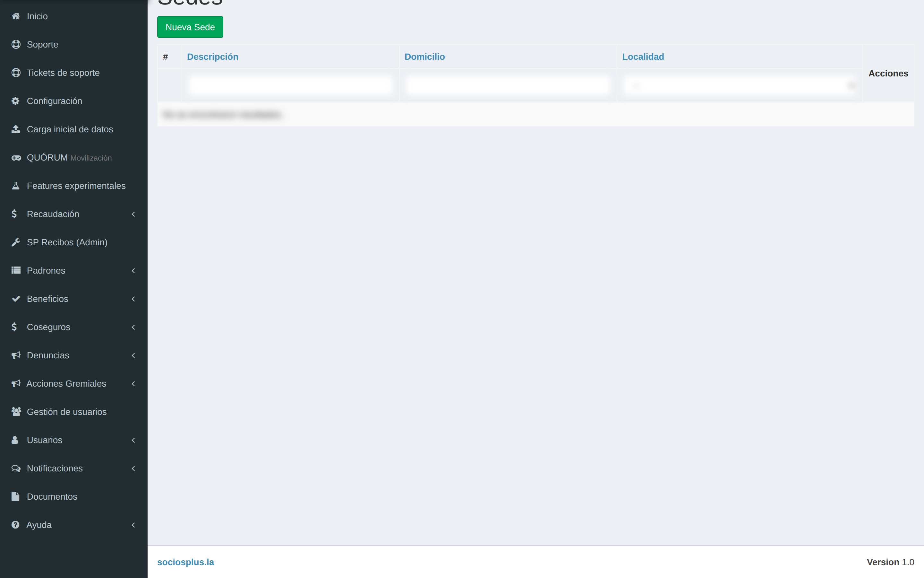Click the file icon next to Documentos

point(15,496)
